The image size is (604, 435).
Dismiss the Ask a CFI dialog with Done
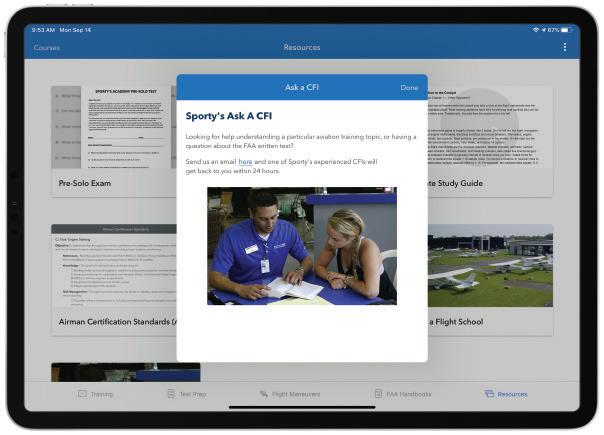tap(409, 87)
